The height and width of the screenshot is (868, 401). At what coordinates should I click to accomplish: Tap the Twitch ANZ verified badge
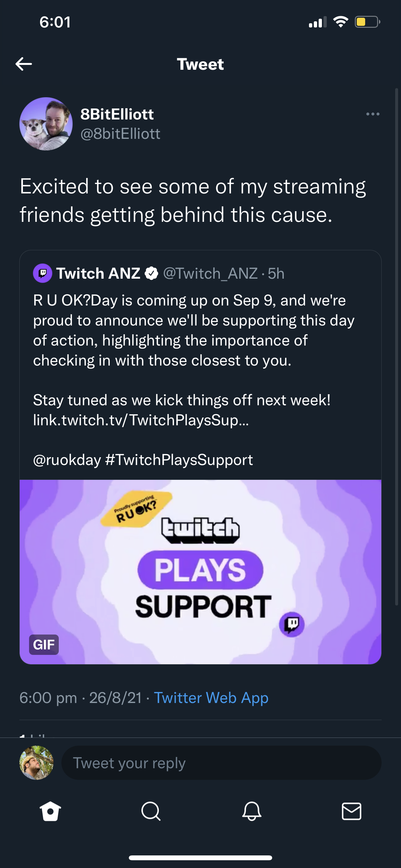coord(152,273)
